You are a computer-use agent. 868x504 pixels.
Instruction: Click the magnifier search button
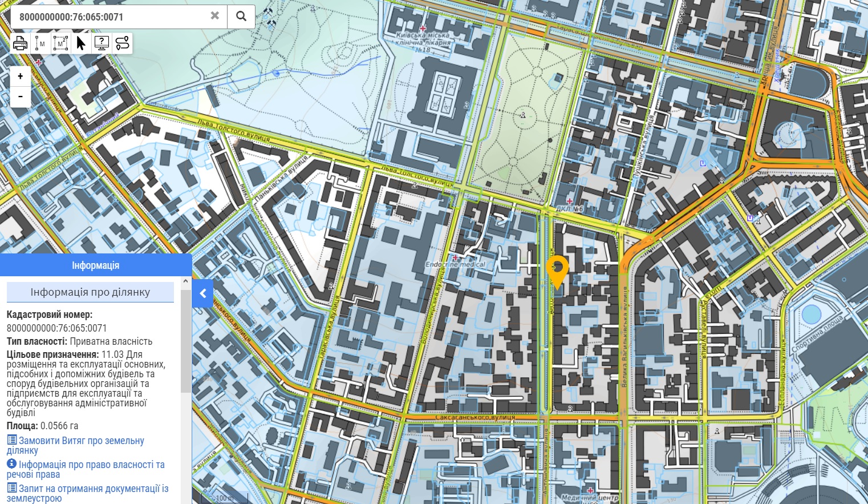241,17
